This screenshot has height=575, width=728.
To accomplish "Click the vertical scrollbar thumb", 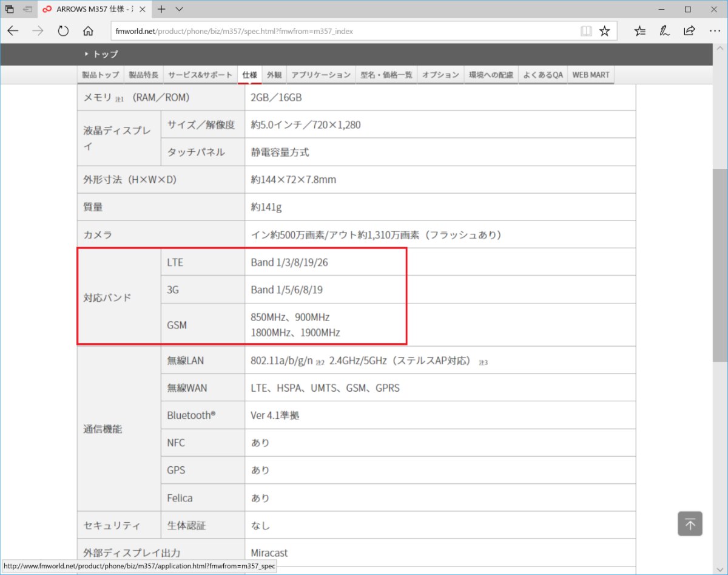I will (722, 264).
